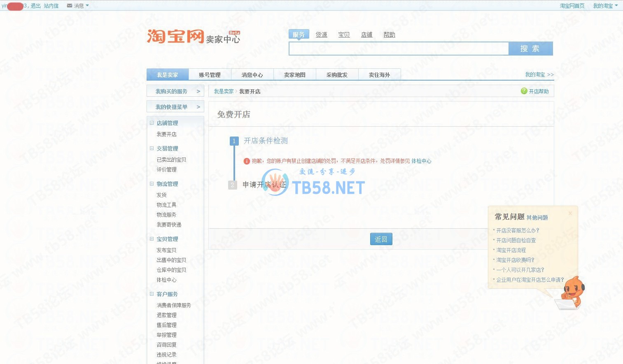Image resolution: width=623 pixels, height=364 pixels.
Task: Open 举报管理 in the sidebar
Action: [167, 335]
